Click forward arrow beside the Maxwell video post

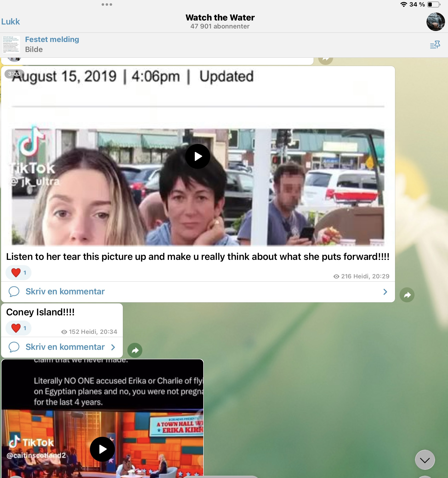[407, 295]
